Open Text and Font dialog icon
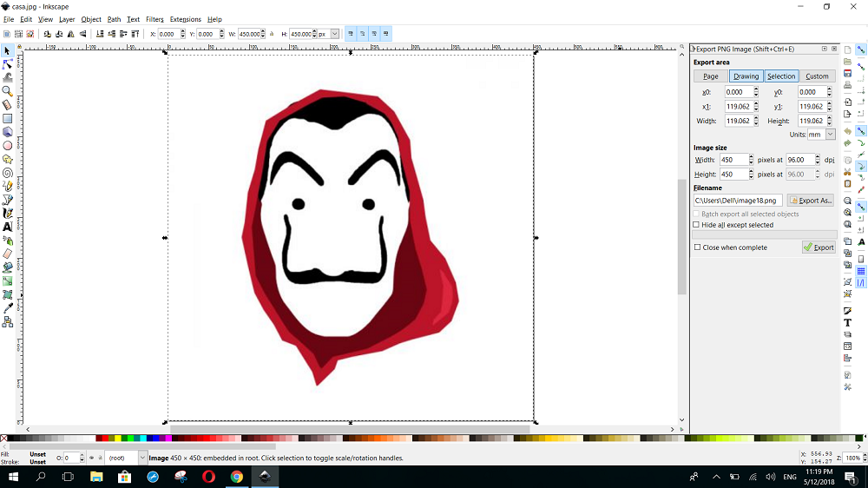This screenshot has height=488, width=868. click(847, 322)
